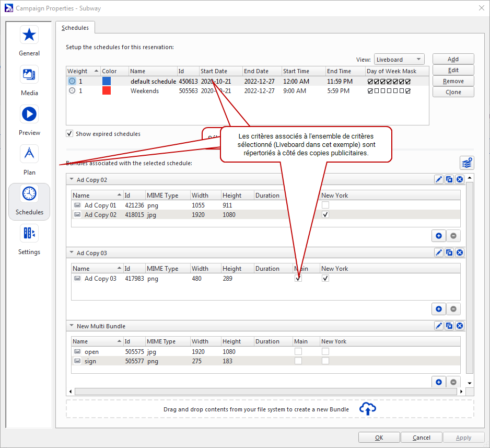Select the Schedules tab
490x448 pixels.
75,28
